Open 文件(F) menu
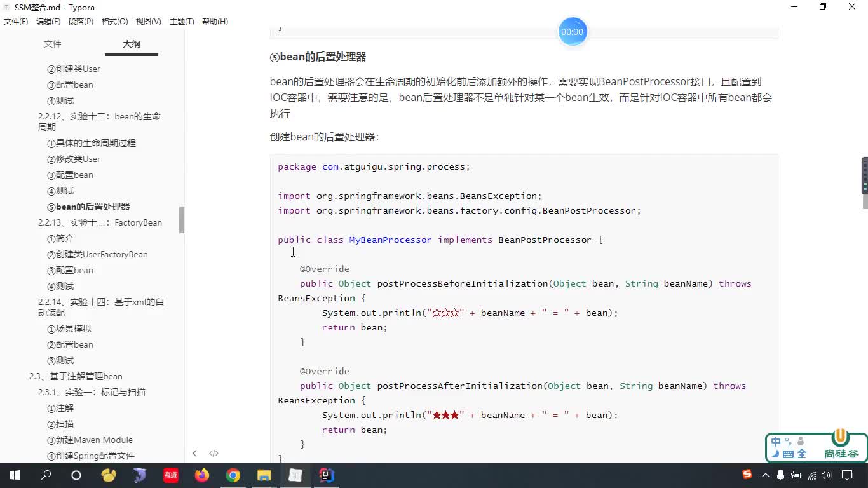Screen dimensions: 868x488 tap(16, 22)
